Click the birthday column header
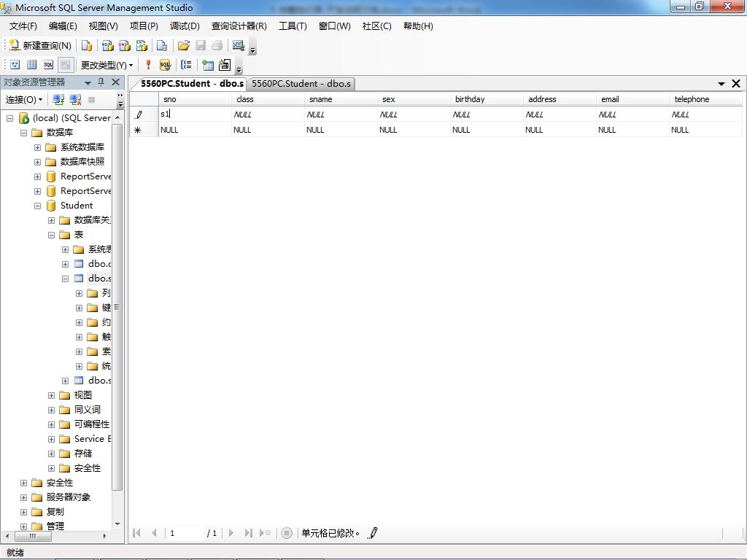Image resolution: width=747 pixels, height=560 pixels. coord(486,99)
